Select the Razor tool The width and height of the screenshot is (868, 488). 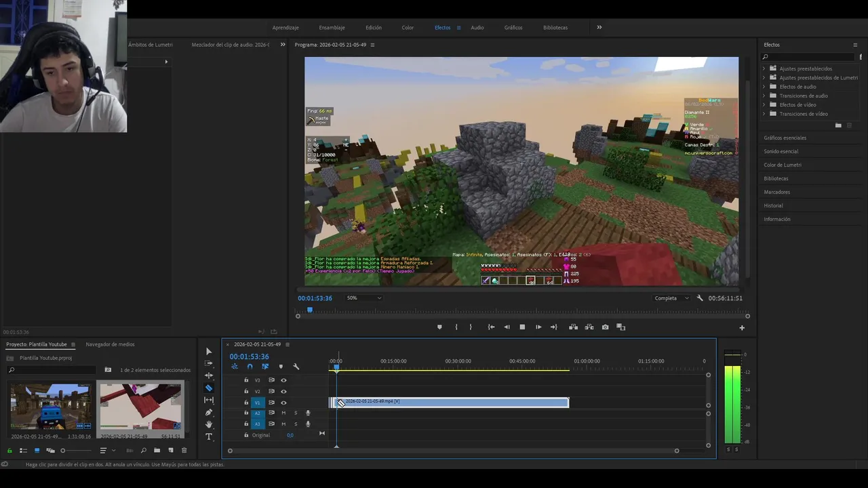(x=209, y=388)
